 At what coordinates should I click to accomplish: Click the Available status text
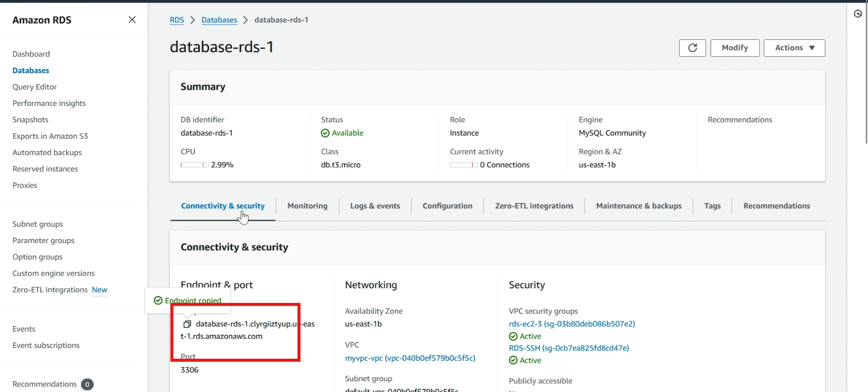[x=348, y=133]
